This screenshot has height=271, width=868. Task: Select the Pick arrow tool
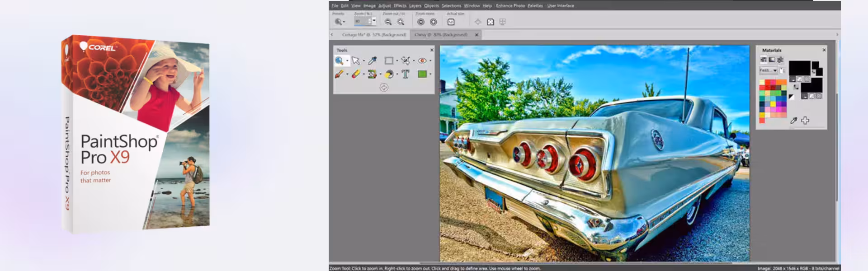[356, 61]
